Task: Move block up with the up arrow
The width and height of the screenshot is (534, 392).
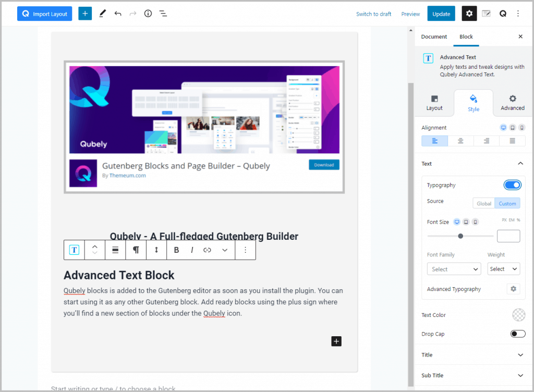Action: (x=95, y=246)
